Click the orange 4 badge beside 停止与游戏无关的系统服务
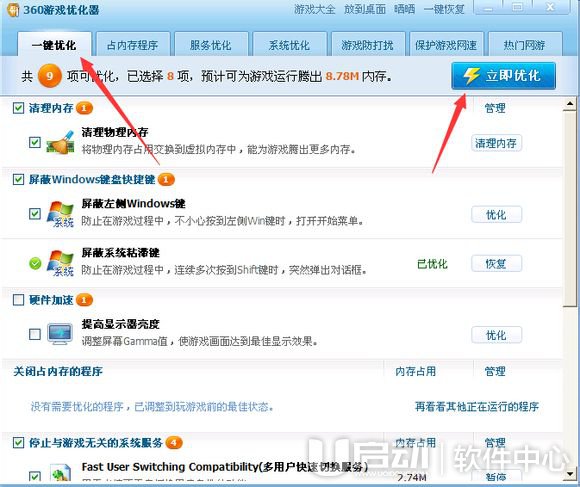580x487 pixels. pyautogui.click(x=174, y=442)
